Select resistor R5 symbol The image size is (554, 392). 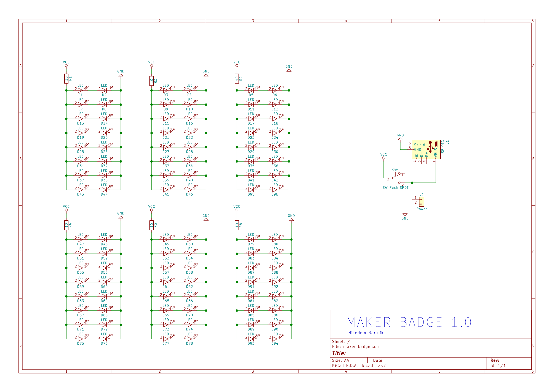(x=151, y=225)
